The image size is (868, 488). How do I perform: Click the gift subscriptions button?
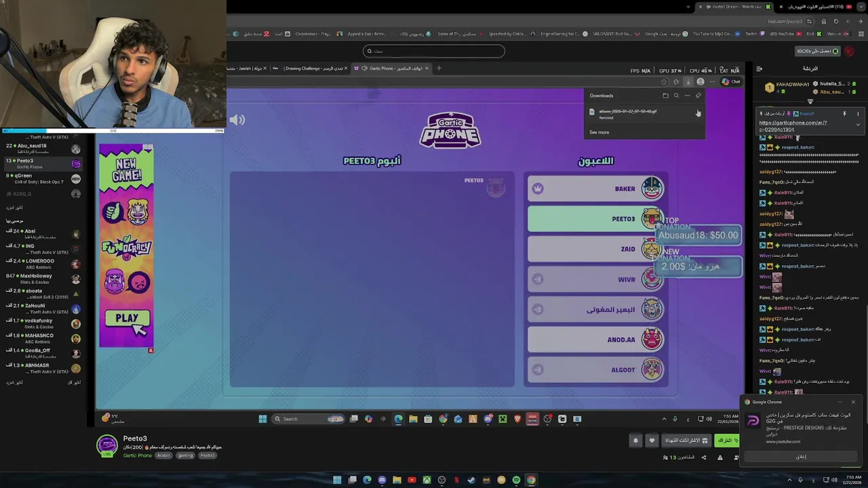pyautogui.click(x=686, y=441)
